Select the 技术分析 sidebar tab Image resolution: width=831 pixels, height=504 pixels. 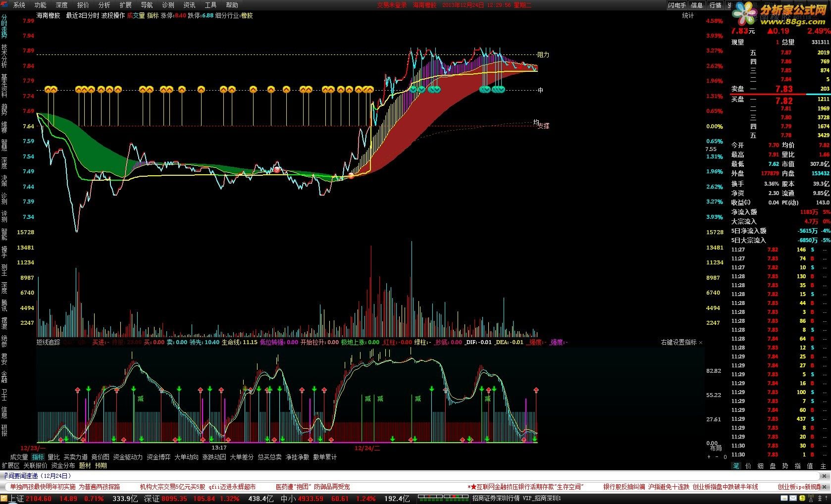click(x=4, y=55)
